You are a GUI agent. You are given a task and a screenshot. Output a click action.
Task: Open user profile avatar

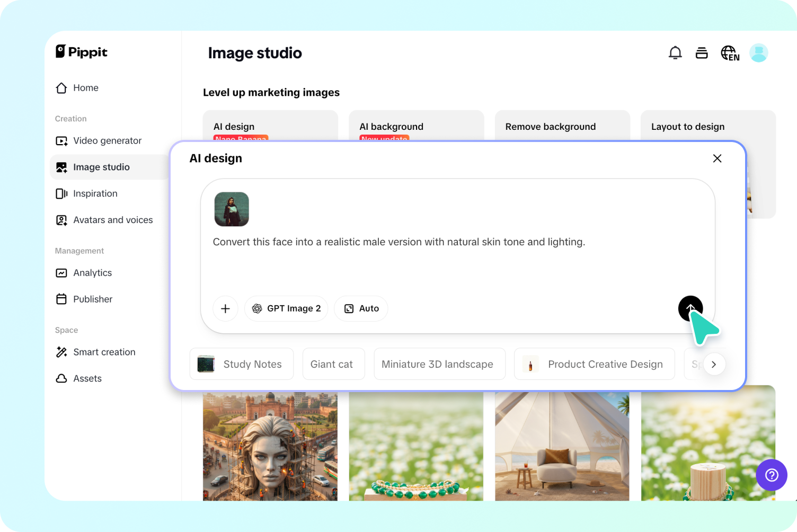pyautogui.click(x=759, y=53)
